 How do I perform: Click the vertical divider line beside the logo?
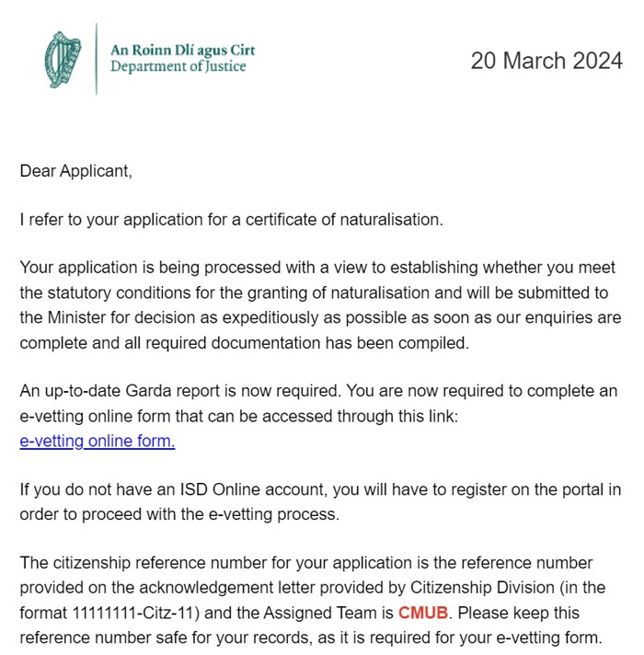(97, 58)
